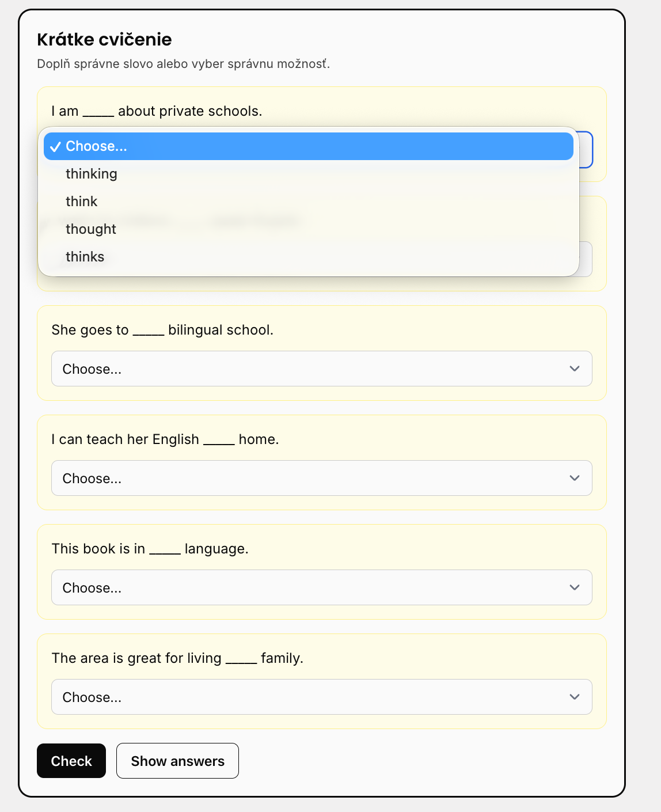Click the Show answers button
The image size is (661, 812).
[x=177, y=761]
